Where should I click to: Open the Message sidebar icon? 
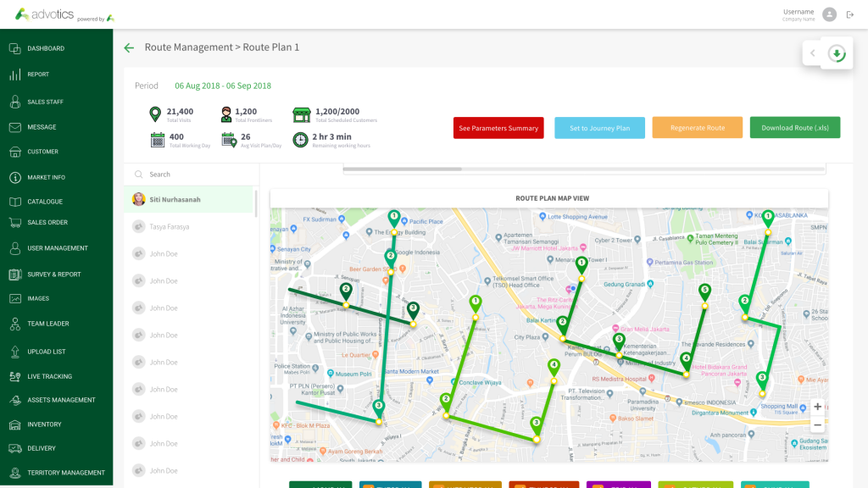pyautogui.click(x=14, y=126)
